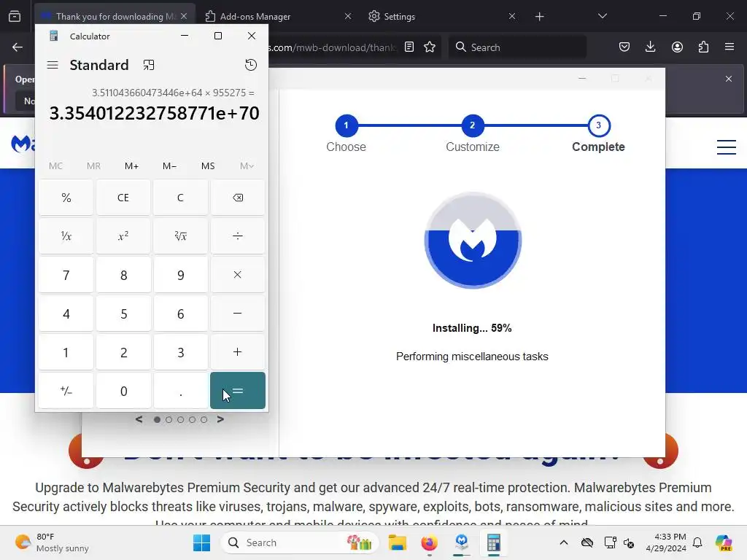Click digit 3 on Calculator

pos(181,352)
